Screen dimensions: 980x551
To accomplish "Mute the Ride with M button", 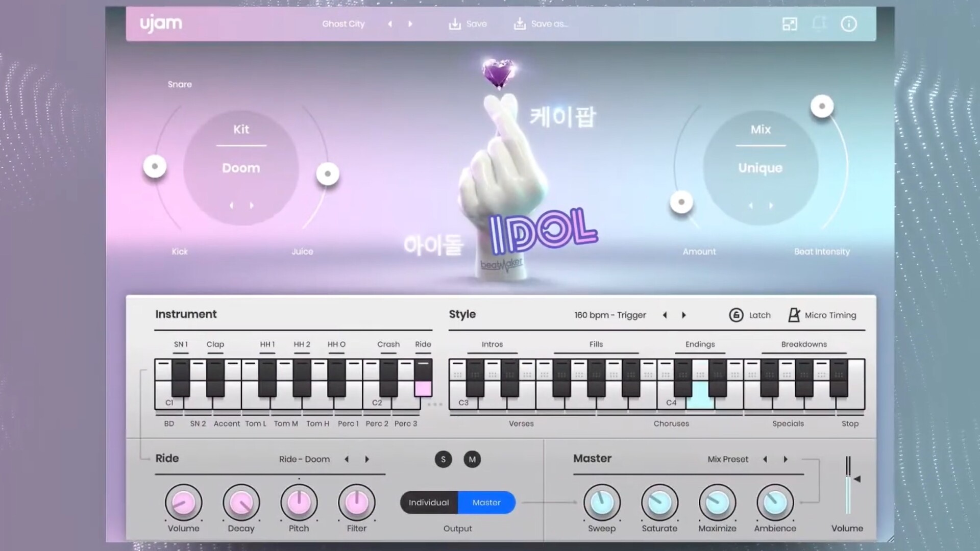I will point(472,459).
